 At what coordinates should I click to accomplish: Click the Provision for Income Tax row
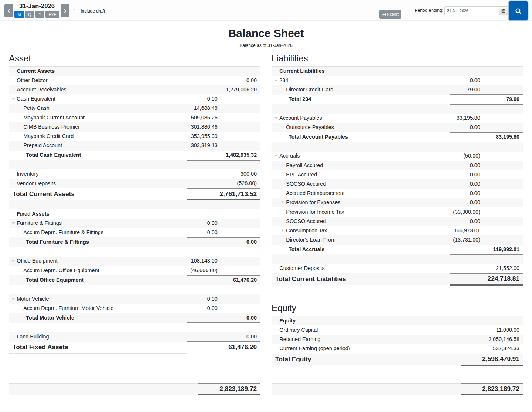pos(397,212)
